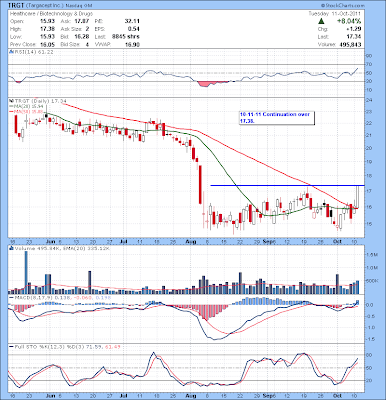Click the red MA(50) legend marker
Screen dimensions: 386x400
pyautogui.click(x=11, y=111)
